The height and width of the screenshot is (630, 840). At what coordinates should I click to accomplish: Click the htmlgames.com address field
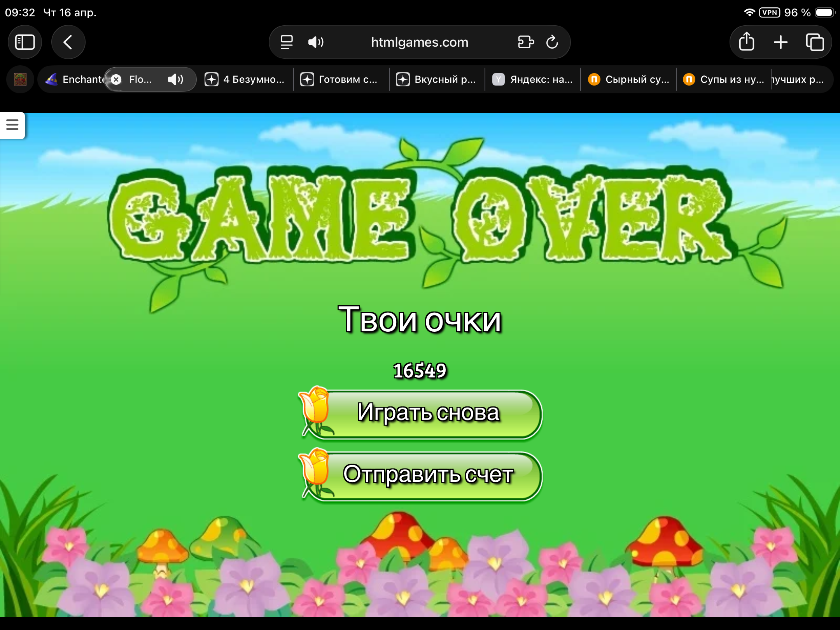tap(419, 42)
